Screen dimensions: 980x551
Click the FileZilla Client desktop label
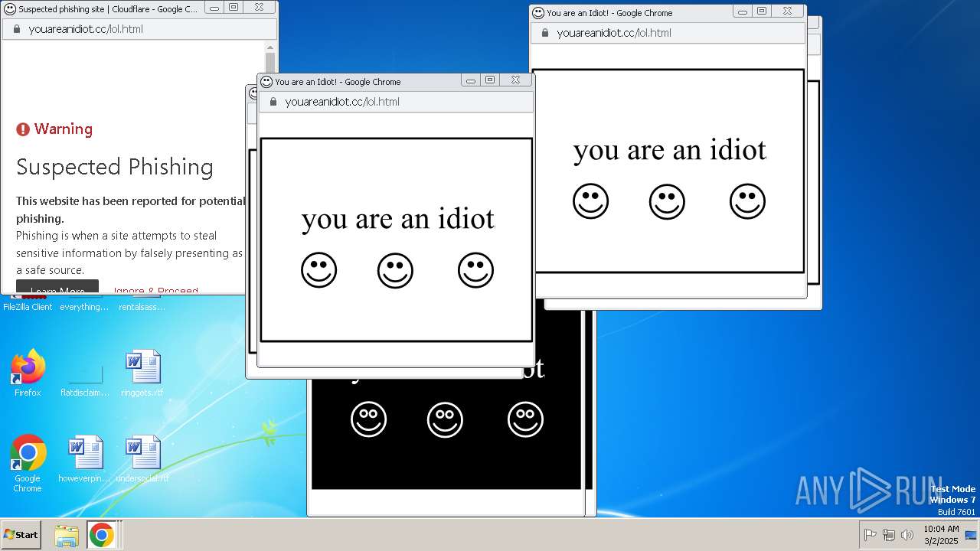click(28, 307)
